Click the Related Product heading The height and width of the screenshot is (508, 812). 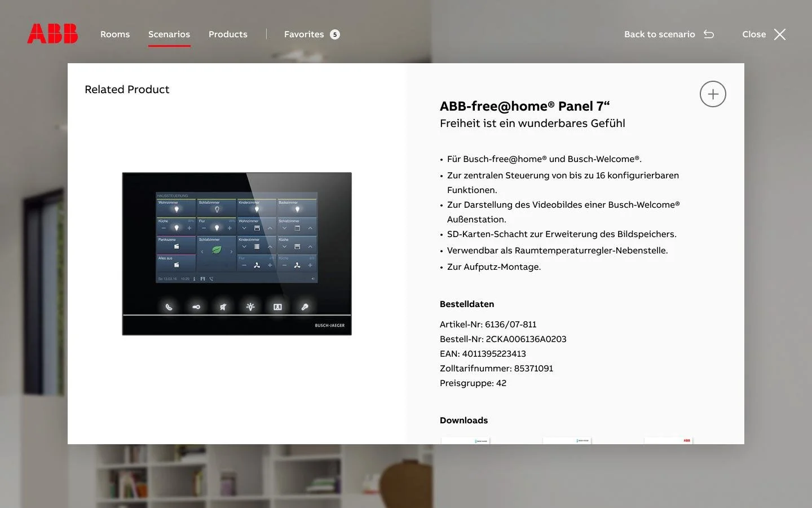(x=127, y=89)
